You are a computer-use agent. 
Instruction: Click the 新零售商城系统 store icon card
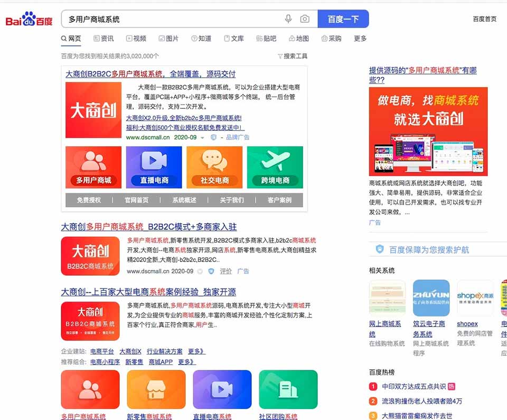(156, 389)
